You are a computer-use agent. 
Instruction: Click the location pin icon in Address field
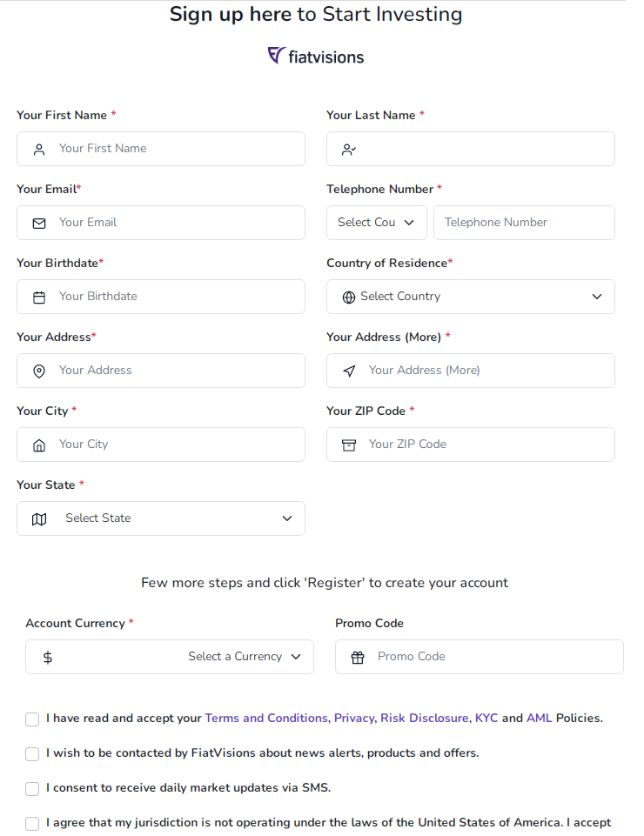point(39,371)
